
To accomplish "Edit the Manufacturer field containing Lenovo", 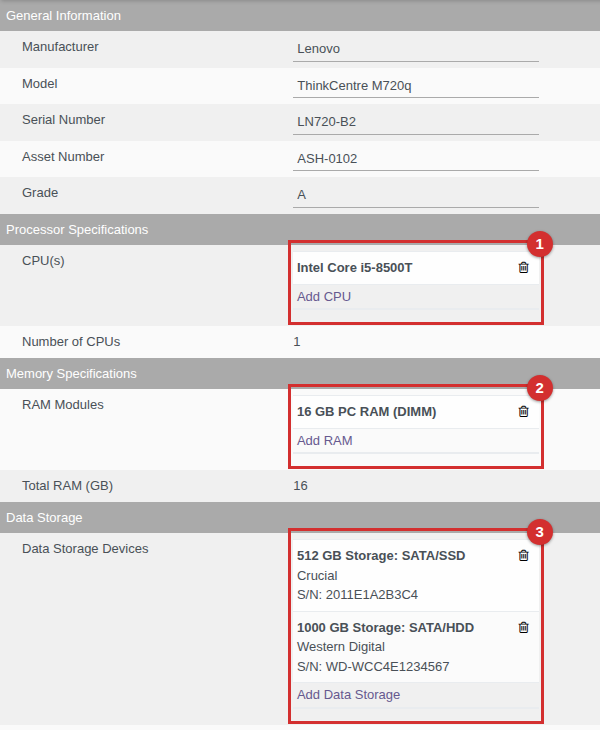I will (416, 49).
